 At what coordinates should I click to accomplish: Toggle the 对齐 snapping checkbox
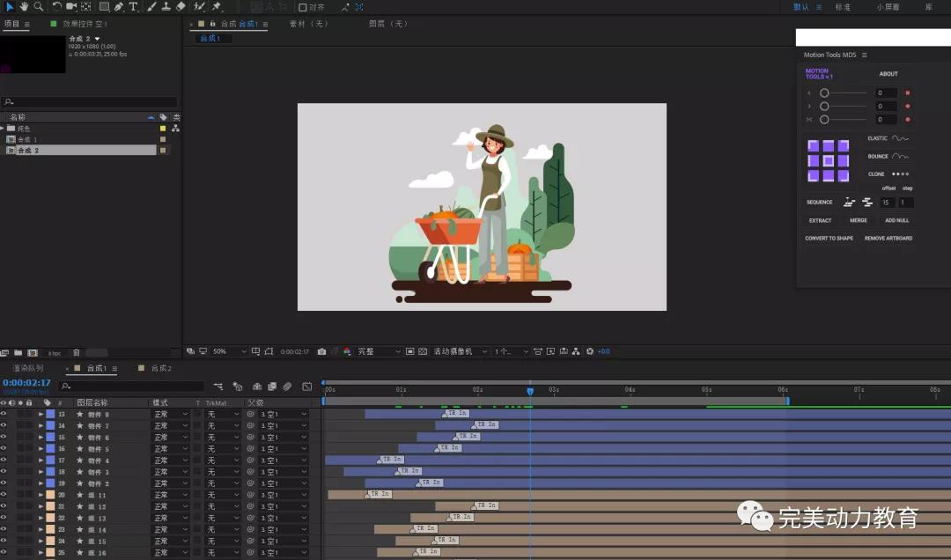coord(303,7)
